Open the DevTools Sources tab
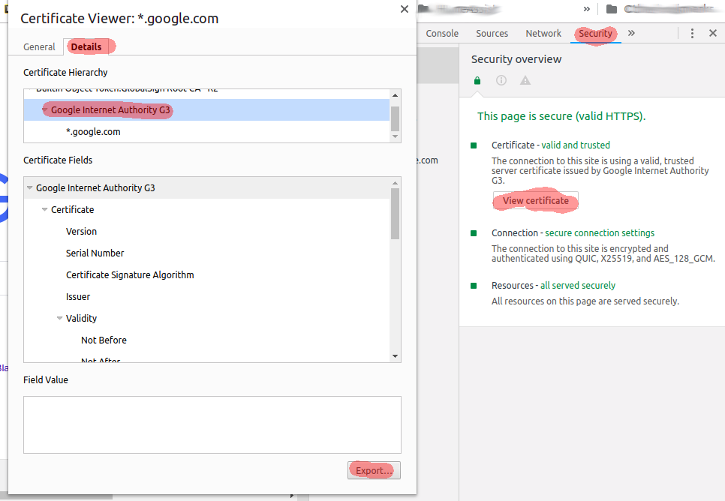725x501 pixels. tap(492, 33)
